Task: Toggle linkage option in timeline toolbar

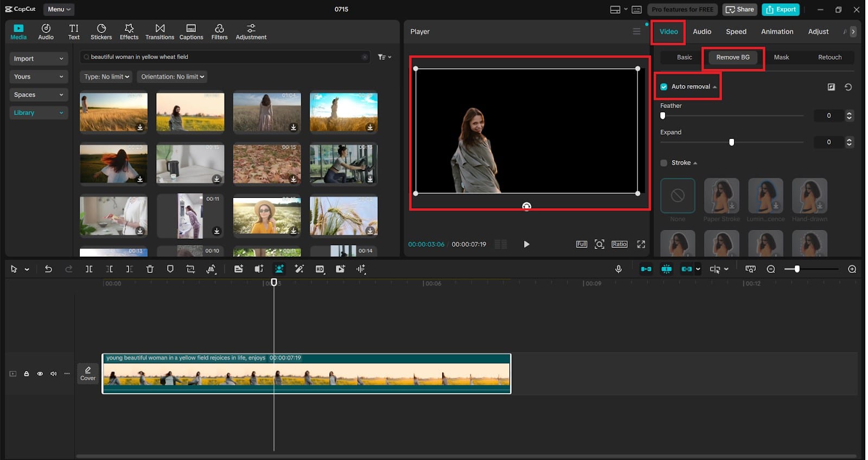Action: pyautogui.click(x=687, y=269)
